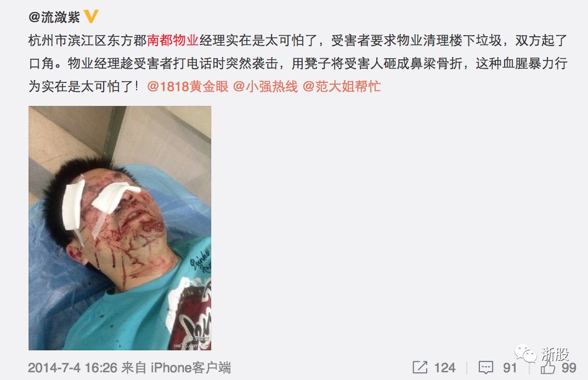The width and height of the screenshot is (588, 380).
Task: Click the orange verified V badge
Action: (91, 16)
